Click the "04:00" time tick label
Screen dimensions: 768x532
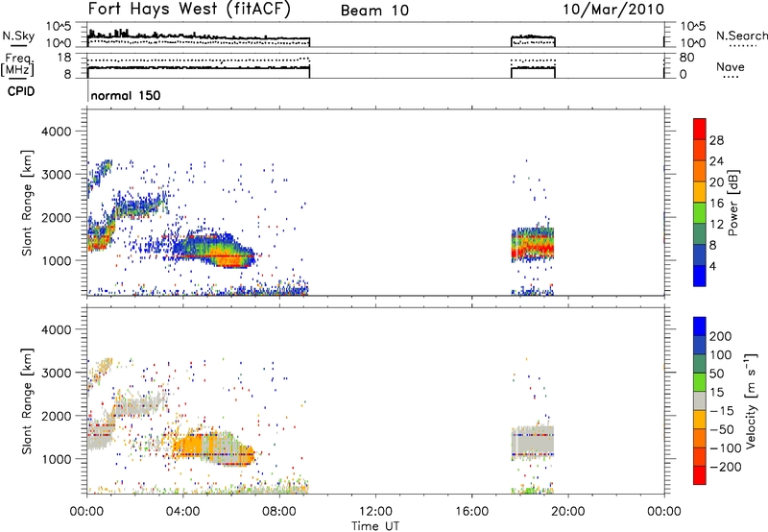click(183, 512)
